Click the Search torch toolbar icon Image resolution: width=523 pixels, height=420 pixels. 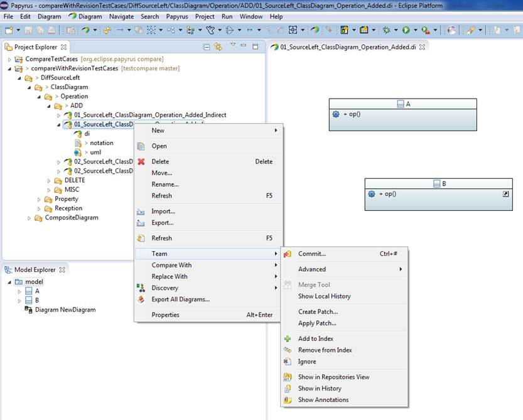pos(471,30)
